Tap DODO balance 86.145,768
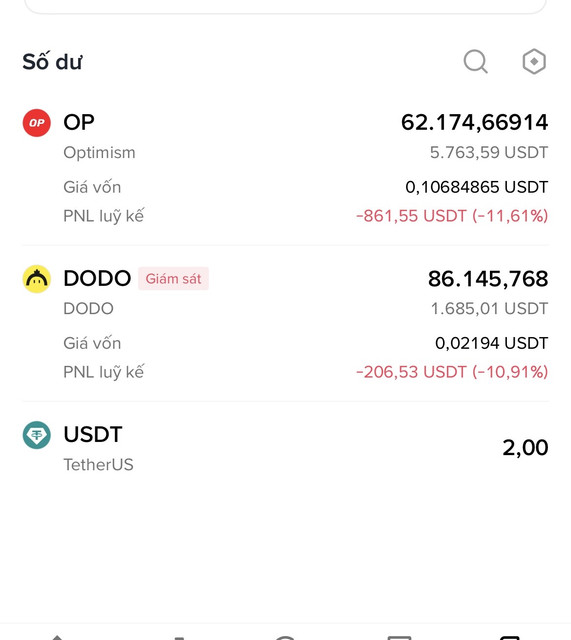The width and height of the screenshot is (571, 640). [488, 279]
